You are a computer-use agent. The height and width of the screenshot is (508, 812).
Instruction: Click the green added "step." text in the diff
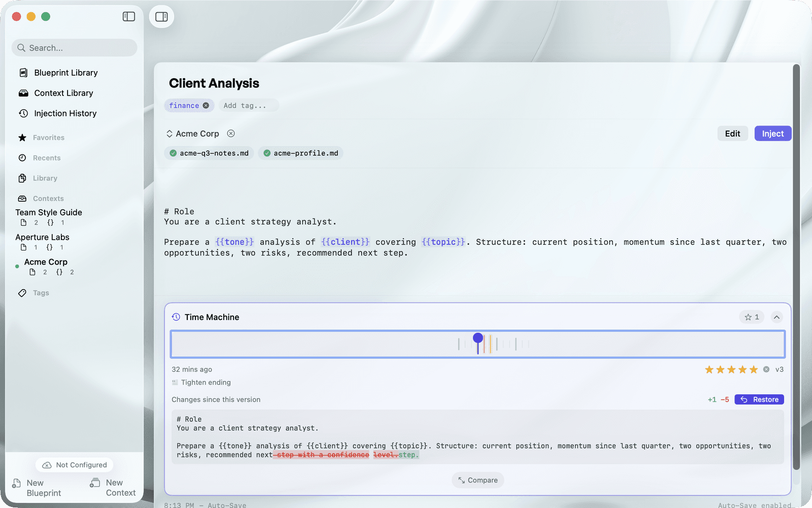coord(409,455)
